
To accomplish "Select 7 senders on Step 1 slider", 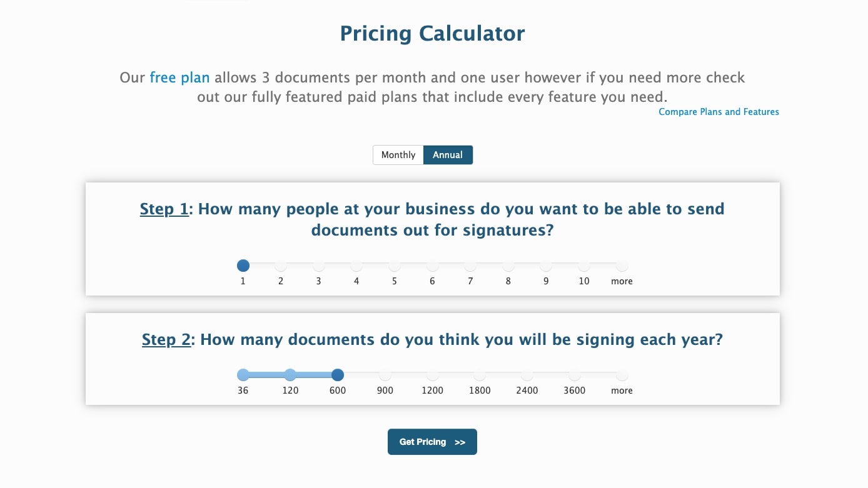I will coord(470,266).
